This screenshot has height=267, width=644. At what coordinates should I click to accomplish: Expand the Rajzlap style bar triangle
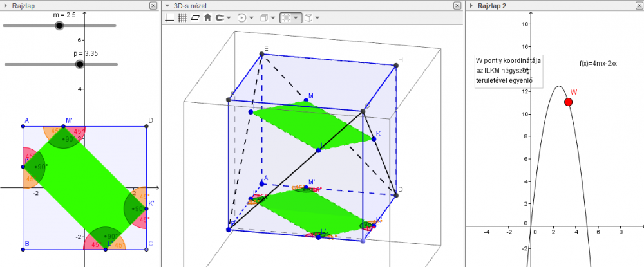(x=6, y=5)
